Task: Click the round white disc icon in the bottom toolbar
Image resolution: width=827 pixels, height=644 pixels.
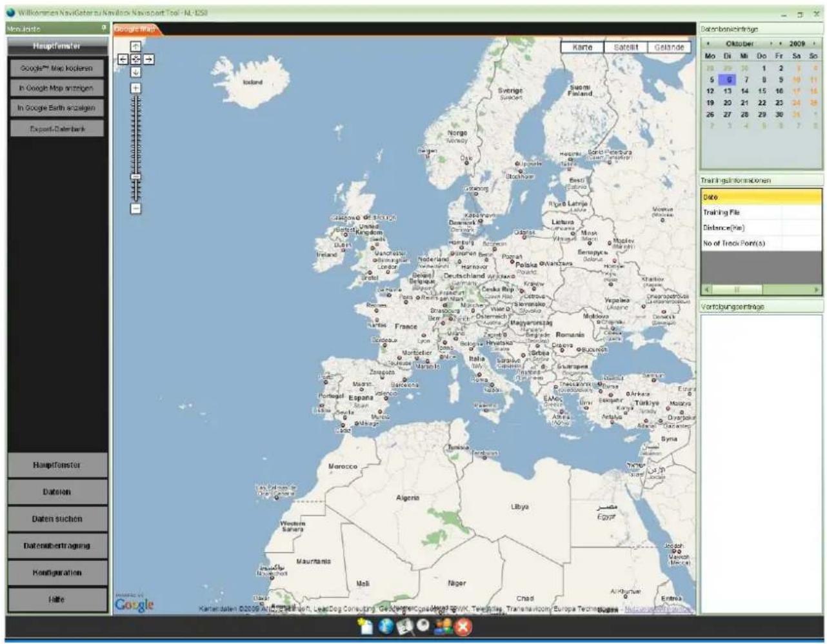Action: pos(424,626)
